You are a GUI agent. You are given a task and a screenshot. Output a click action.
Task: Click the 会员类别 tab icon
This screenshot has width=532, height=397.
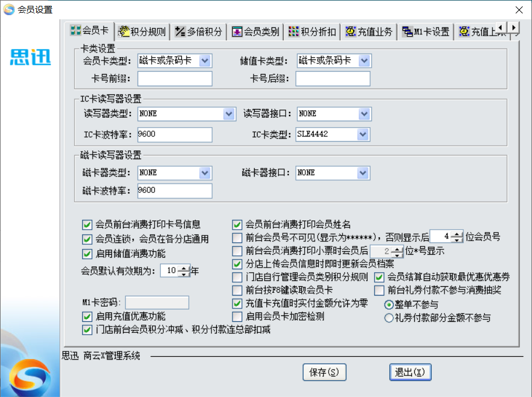237,31
